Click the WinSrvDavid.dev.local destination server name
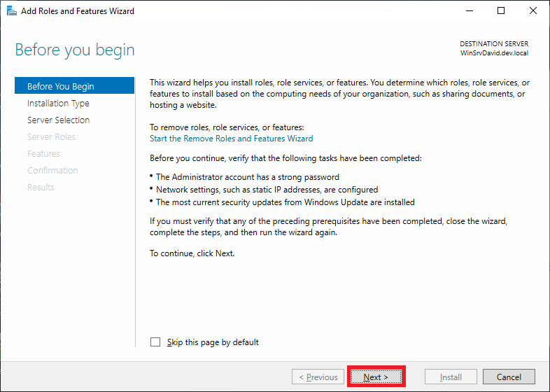Screen dimensions: 550x392 click(494, 53)
